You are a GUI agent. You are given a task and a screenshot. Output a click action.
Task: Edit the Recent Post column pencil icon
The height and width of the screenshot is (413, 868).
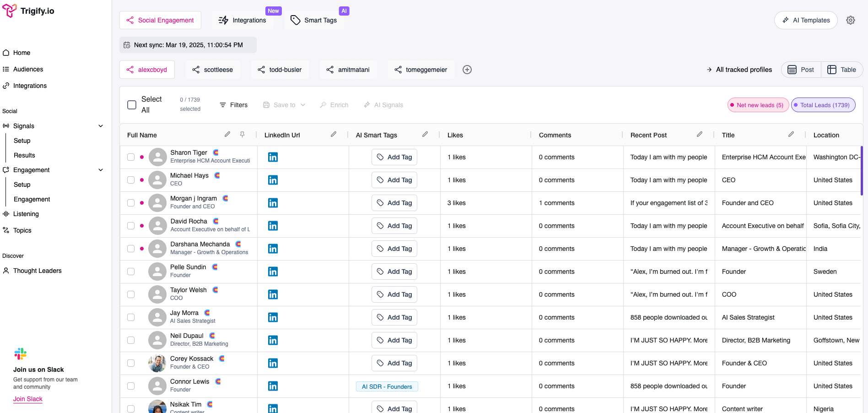tap(700, 134)
